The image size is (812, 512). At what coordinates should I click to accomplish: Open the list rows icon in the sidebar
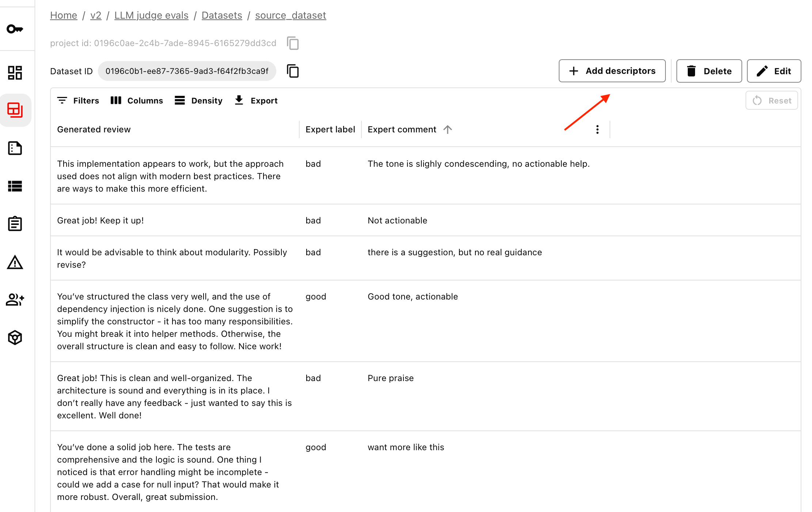click(x=15, y=186)
